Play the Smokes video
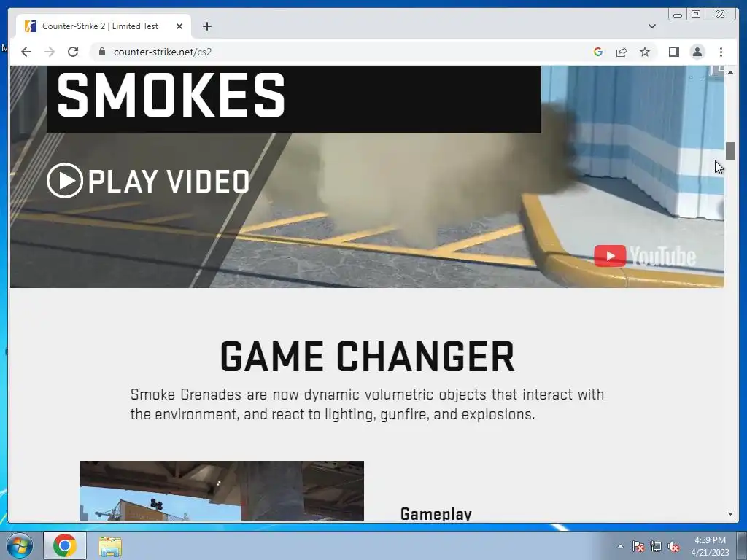This screenshot has height=560, width=747. coord(148,181)
